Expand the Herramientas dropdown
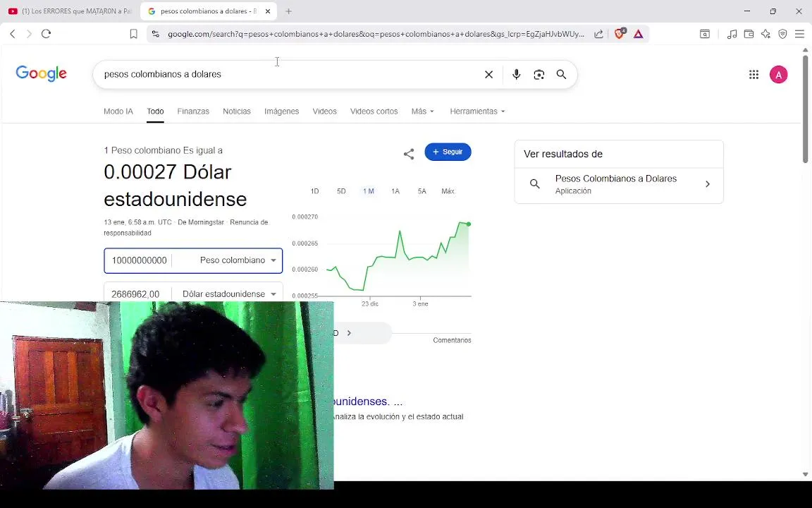Viewport: 812px width, 508px height. [477, 111]
